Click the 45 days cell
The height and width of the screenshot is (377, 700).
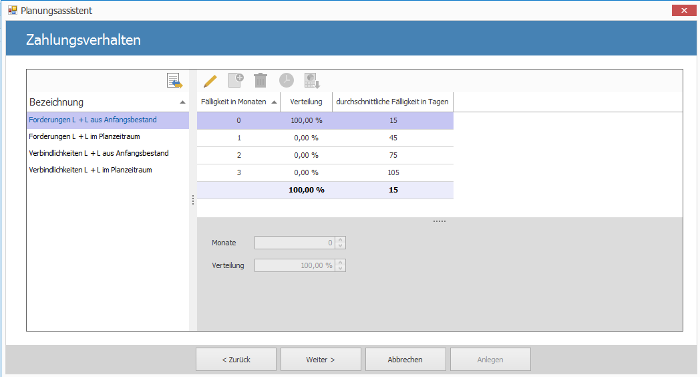tap(393, 138)
